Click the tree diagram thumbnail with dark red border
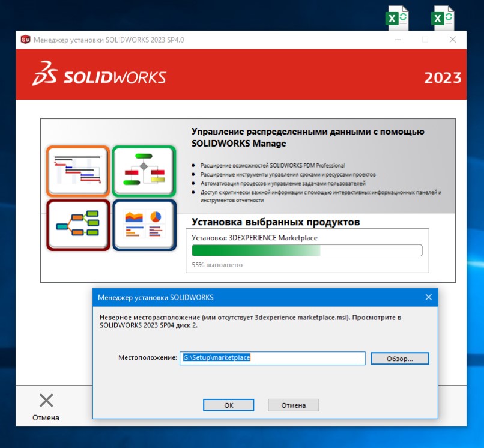484x448 pixels. point(78,225)
